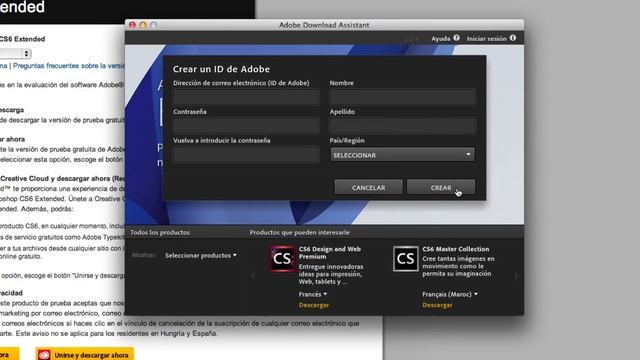Open Preguntas frecuentes link in browser page

[69, 66]
